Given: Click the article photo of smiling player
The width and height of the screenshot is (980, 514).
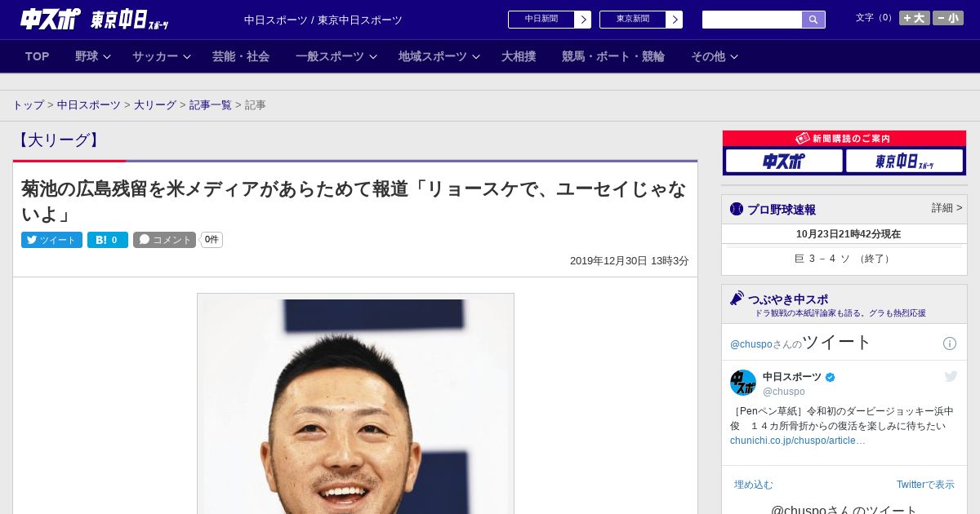Looking at the screenshot, I should click(355, 404).
